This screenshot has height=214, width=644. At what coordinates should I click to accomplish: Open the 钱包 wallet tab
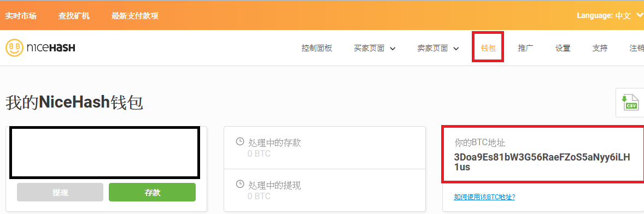[x=488, y=48]
